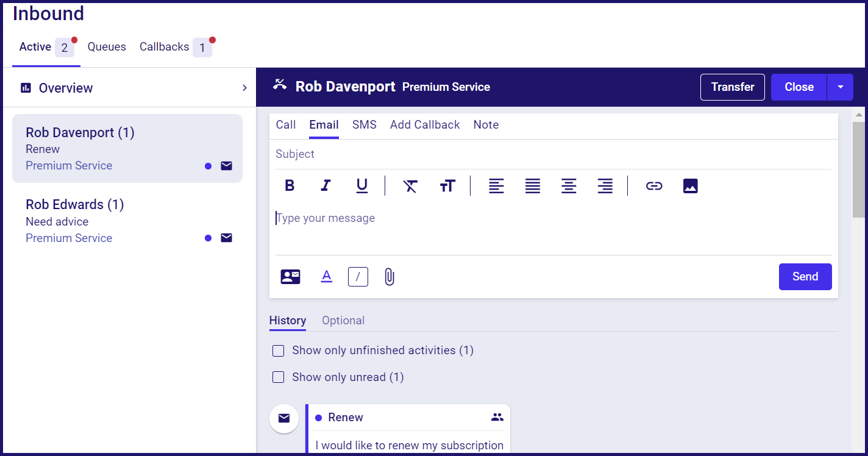Open the text size option

coord(448,186)
